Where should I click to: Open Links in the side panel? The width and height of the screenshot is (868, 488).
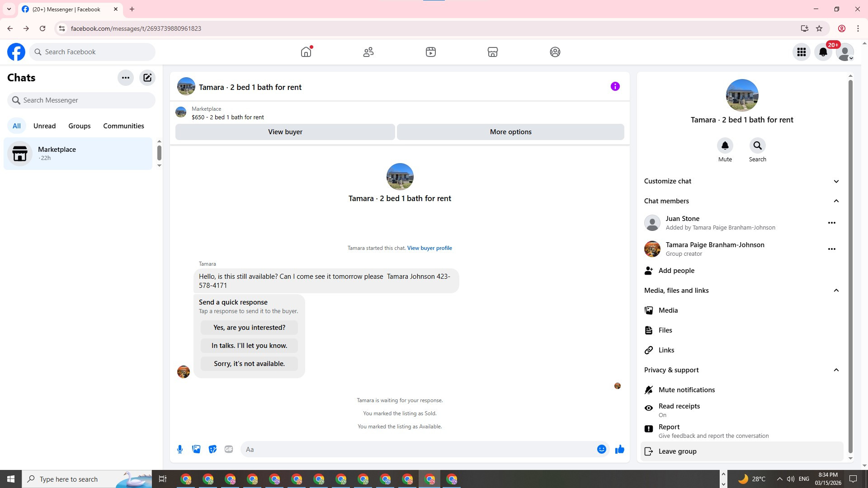[742, 350]
